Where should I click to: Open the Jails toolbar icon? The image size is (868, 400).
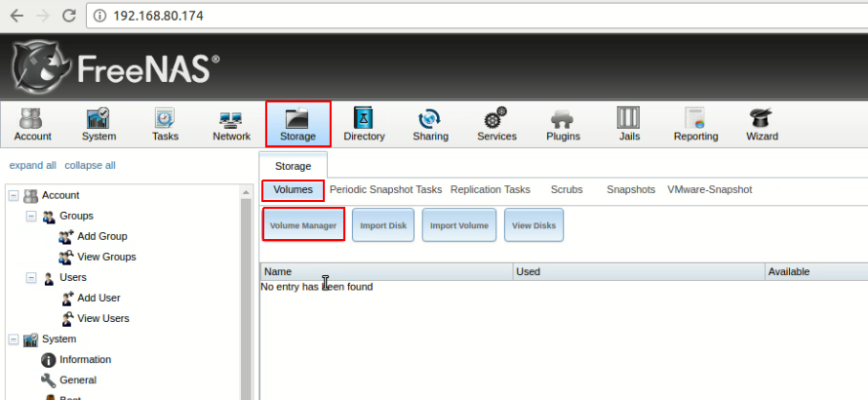pyautogui.click(x=629, y=124)
